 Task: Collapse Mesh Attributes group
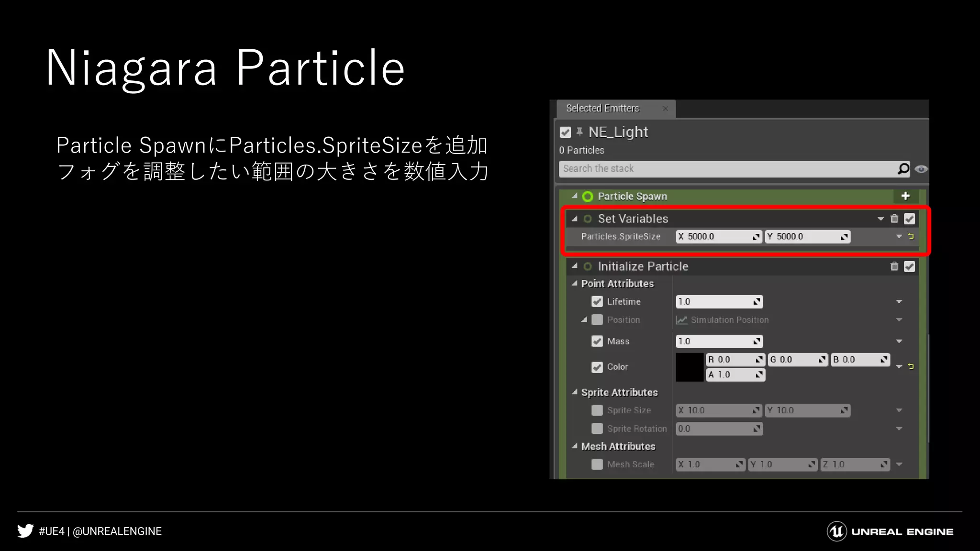(x=575, y=446)
